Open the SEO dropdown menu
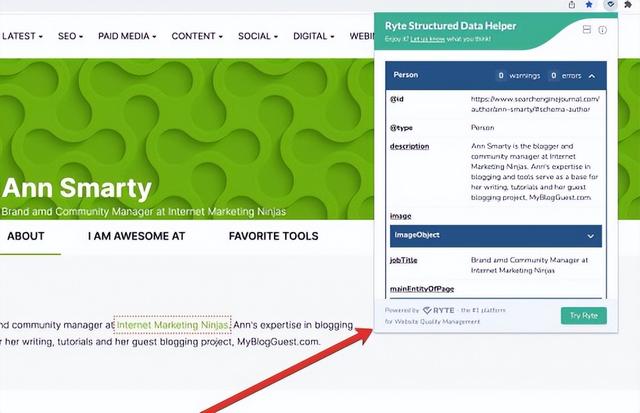 70,36
